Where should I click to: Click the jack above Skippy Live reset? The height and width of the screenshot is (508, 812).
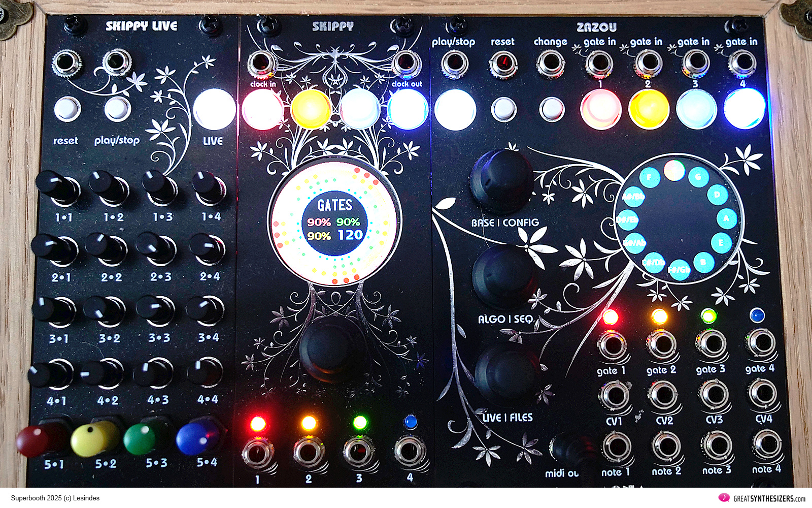pyautogui.click(x=66, y=63)
